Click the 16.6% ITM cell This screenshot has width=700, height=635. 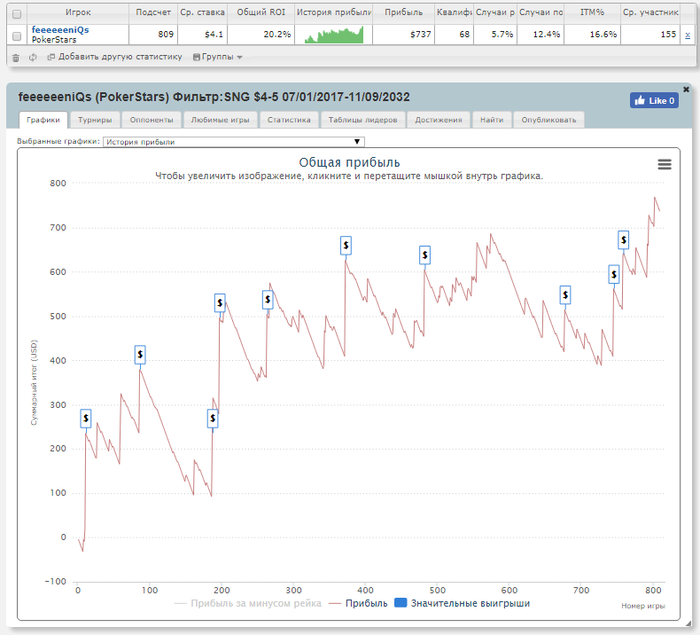[592, 34]
